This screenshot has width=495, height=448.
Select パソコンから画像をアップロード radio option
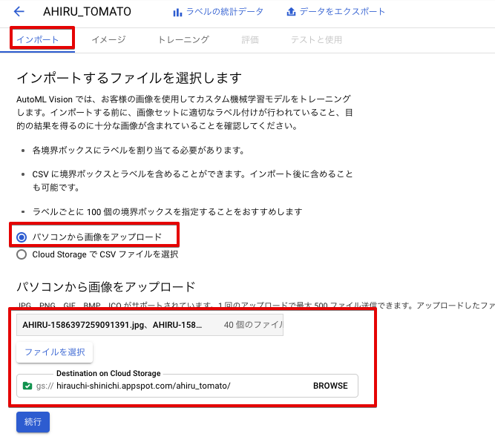(22, 237)
